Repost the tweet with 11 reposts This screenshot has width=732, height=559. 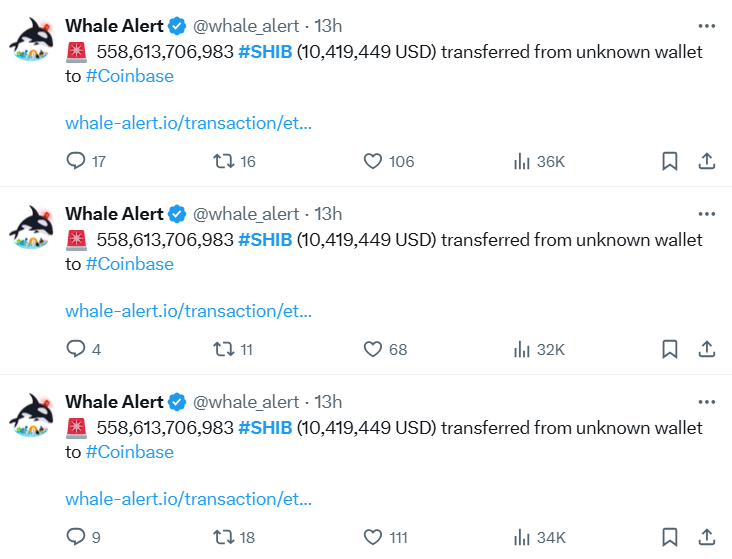click(224, 349)
